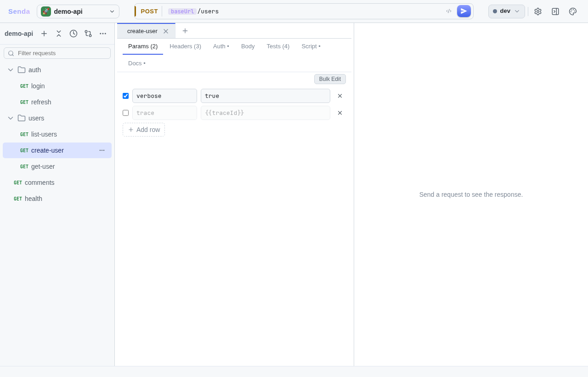Send the request with the paper plane button

click(464, 11)
